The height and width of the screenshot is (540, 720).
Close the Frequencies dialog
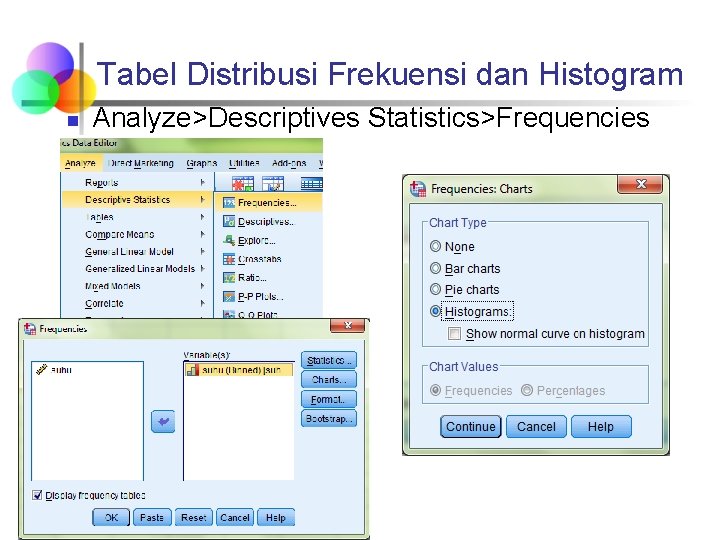348,325
